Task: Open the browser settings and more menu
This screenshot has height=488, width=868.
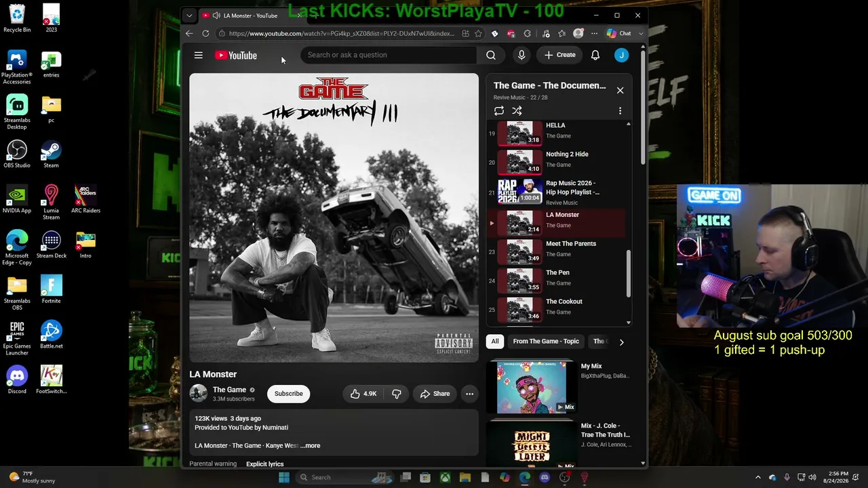Action: pos(594,33)
